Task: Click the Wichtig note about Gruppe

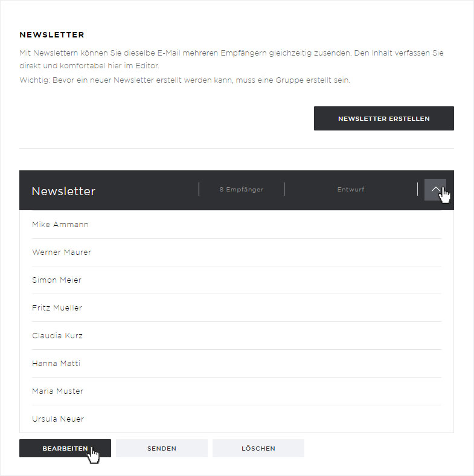Action: tap(185, 80)
